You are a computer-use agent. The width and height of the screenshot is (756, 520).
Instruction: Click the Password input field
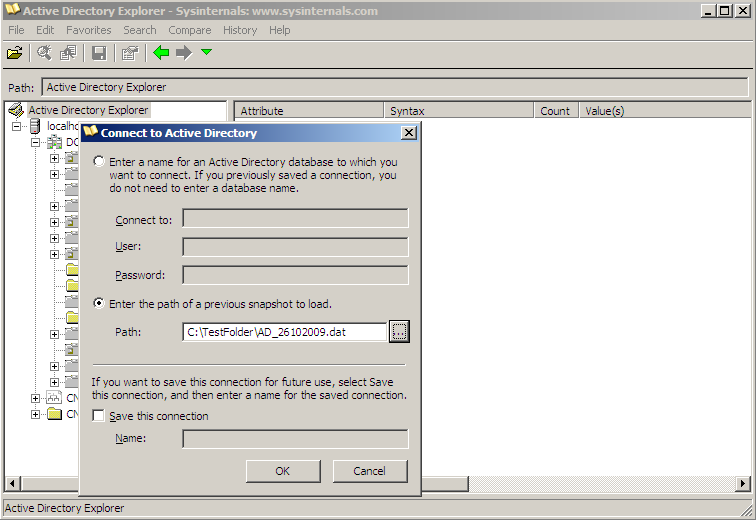295,275
